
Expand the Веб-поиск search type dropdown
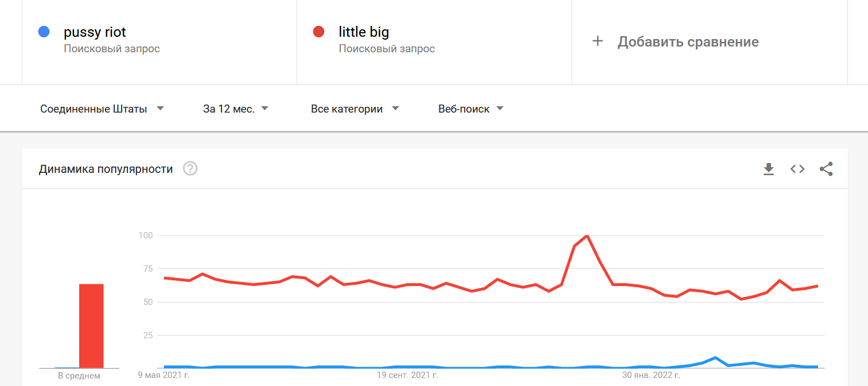tap(470, 109)
